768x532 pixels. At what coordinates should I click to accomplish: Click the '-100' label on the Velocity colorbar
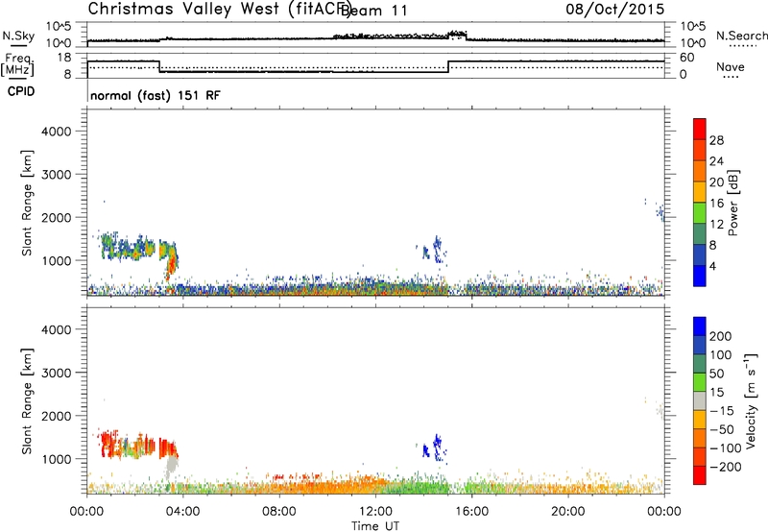(x=726, y=447)
